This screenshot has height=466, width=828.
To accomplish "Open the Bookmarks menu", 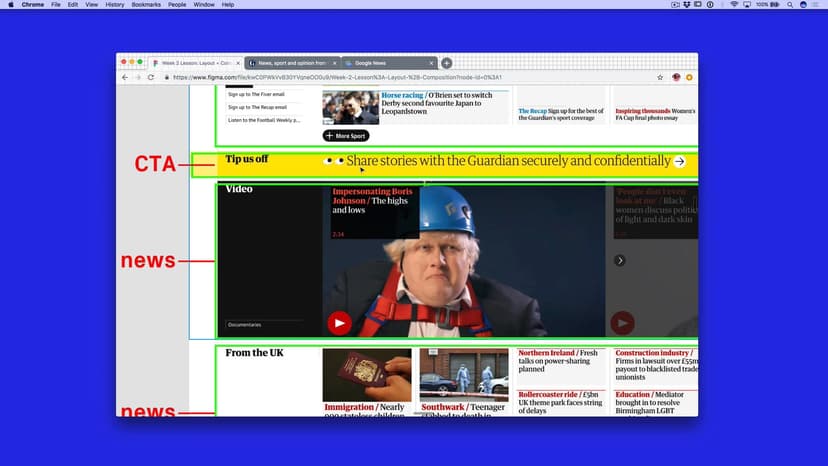I will coord(145,5).
